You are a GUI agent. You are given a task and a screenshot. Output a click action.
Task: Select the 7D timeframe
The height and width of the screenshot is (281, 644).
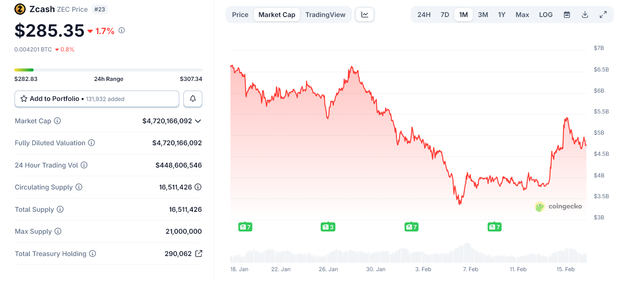coord(445,14)
